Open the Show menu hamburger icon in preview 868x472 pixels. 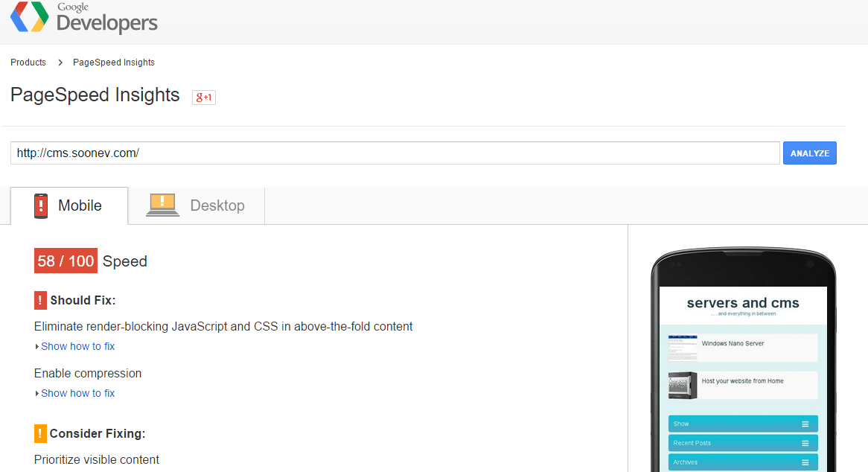(x=805, y=424)
